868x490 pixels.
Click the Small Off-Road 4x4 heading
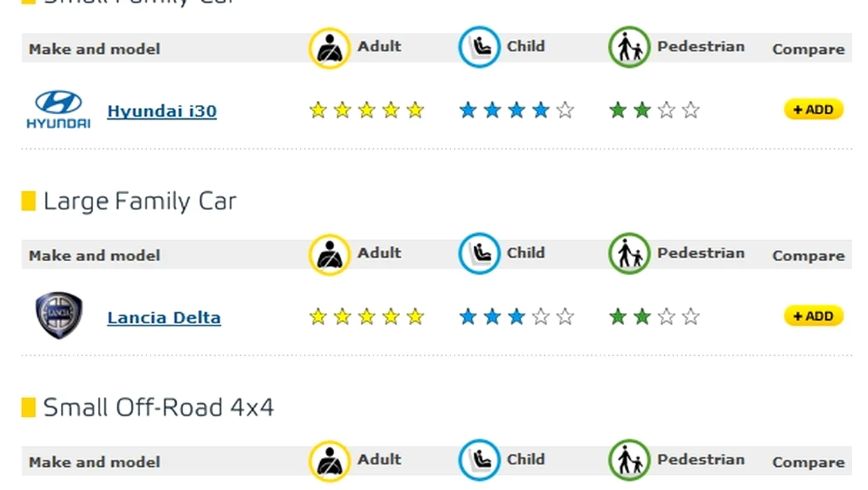[158, 407]
